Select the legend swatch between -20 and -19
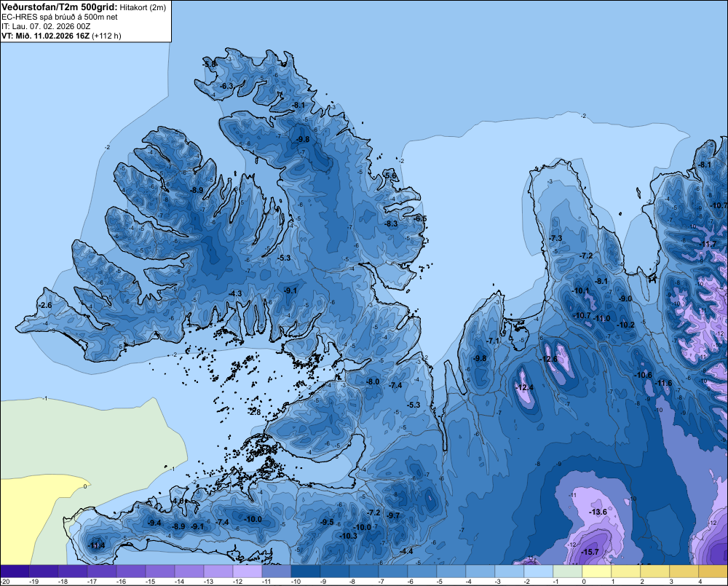This screenshot has height=586, width=728. pyautogui.click(x=15, y=571)
